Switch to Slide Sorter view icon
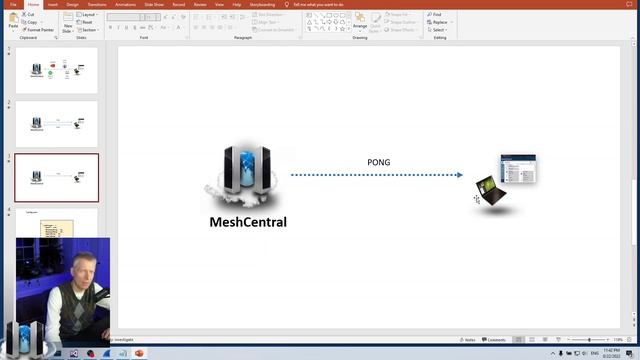 point(532,340)
